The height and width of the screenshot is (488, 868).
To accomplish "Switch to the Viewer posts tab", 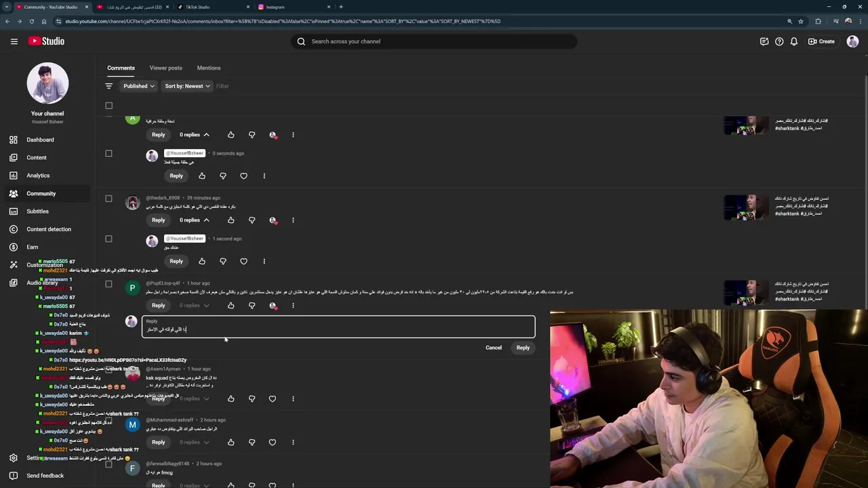I will click(x=165, y=68).
